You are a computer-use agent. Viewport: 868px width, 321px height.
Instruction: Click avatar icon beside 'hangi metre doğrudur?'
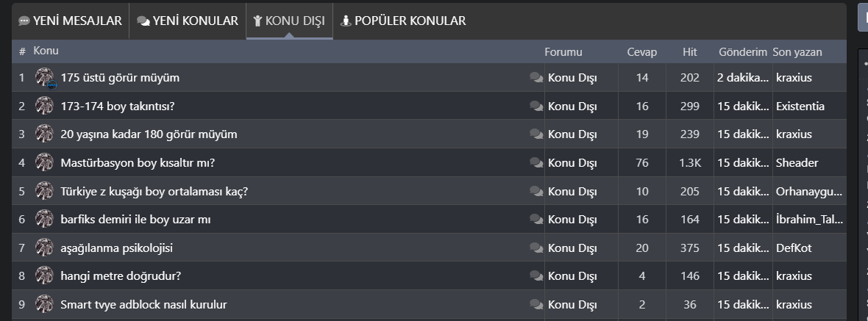[x=45, y=276]
